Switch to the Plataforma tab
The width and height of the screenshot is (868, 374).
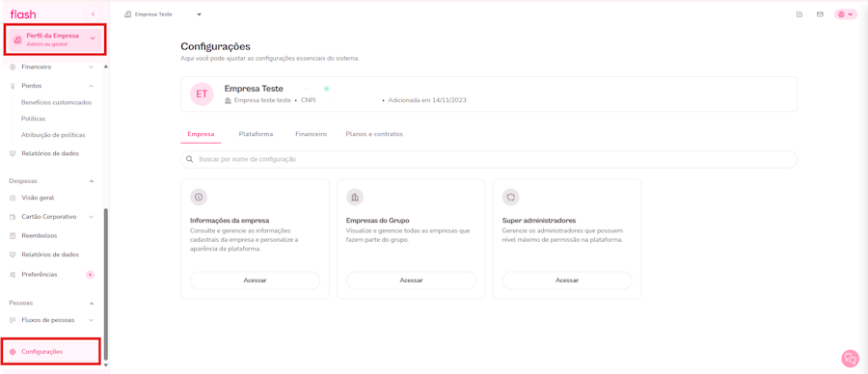pyautogui.click(x=256, y=134)
